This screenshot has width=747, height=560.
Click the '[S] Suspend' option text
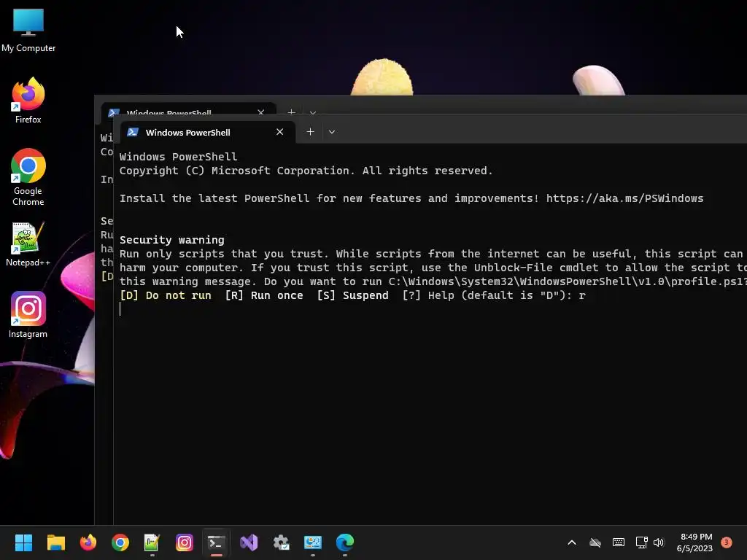point(352,295)
